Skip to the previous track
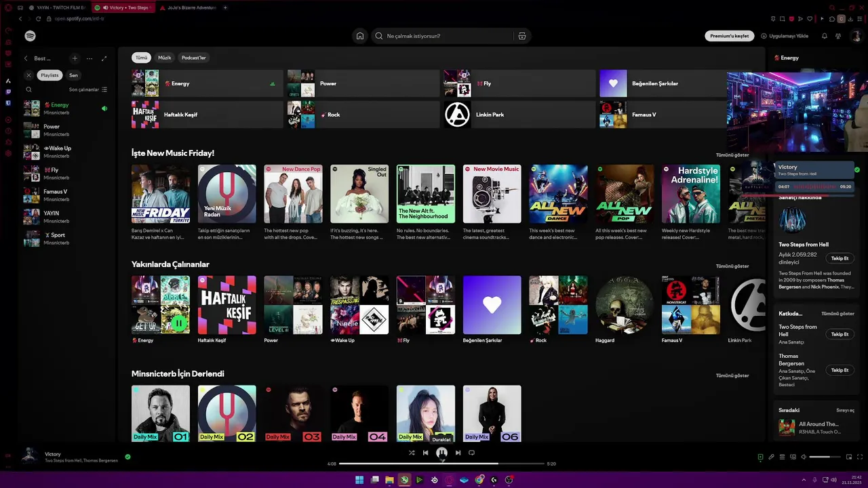 (x=425, y=453)
